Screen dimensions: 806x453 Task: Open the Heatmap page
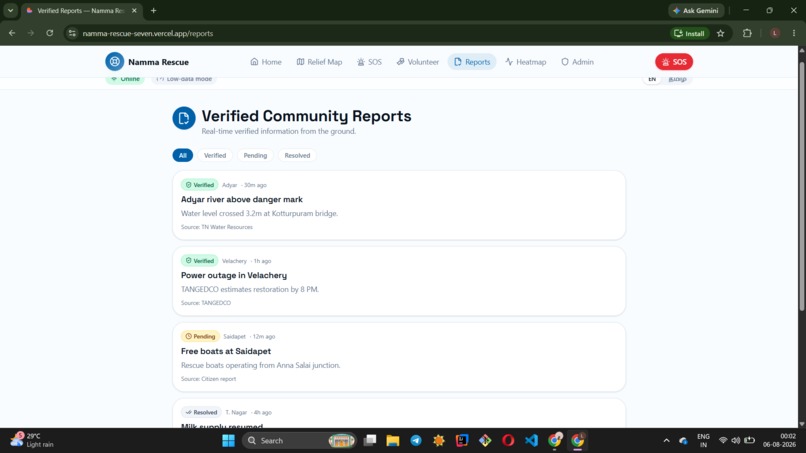click(525, 62)
